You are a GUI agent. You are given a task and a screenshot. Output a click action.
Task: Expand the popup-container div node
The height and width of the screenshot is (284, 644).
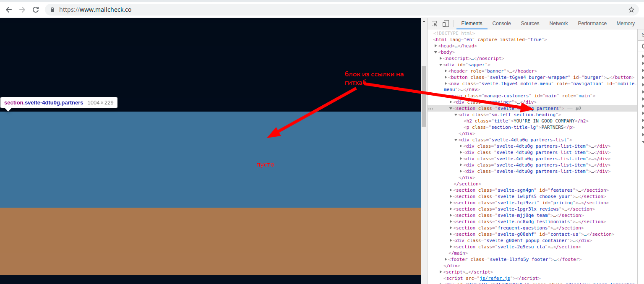[451, 240]
